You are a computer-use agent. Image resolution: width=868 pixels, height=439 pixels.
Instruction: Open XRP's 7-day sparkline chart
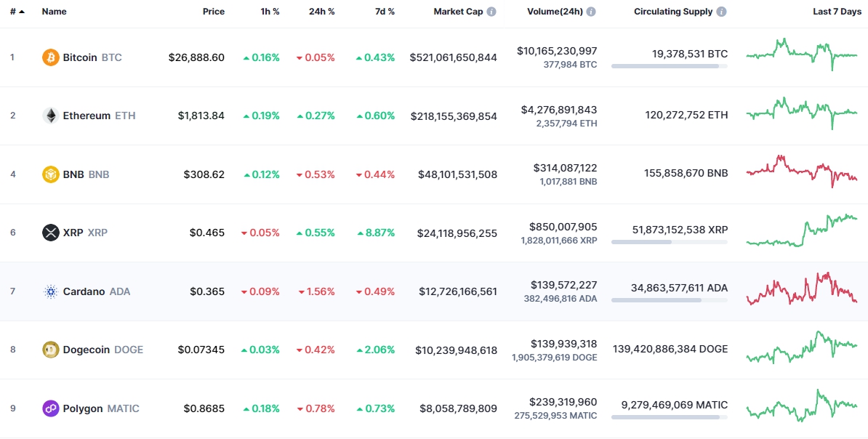click(802, 230)
